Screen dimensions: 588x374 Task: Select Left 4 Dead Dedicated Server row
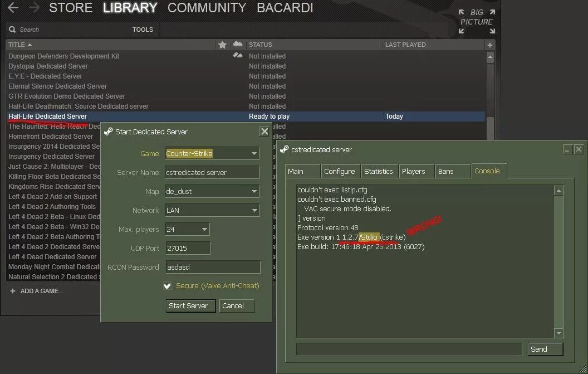[52, 257]
